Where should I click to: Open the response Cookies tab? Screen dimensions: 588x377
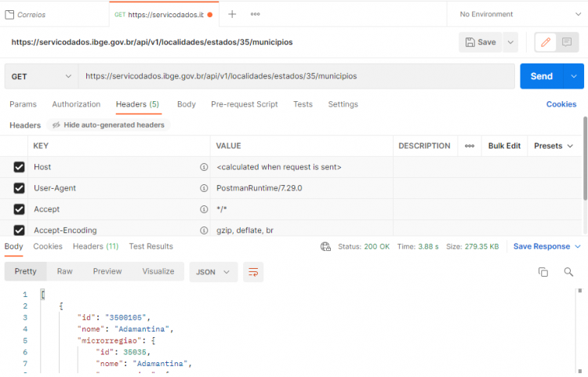[48, 247]
